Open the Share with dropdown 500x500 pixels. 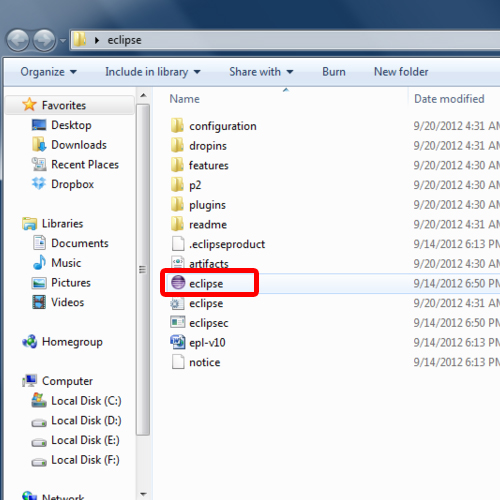(261, 72)
